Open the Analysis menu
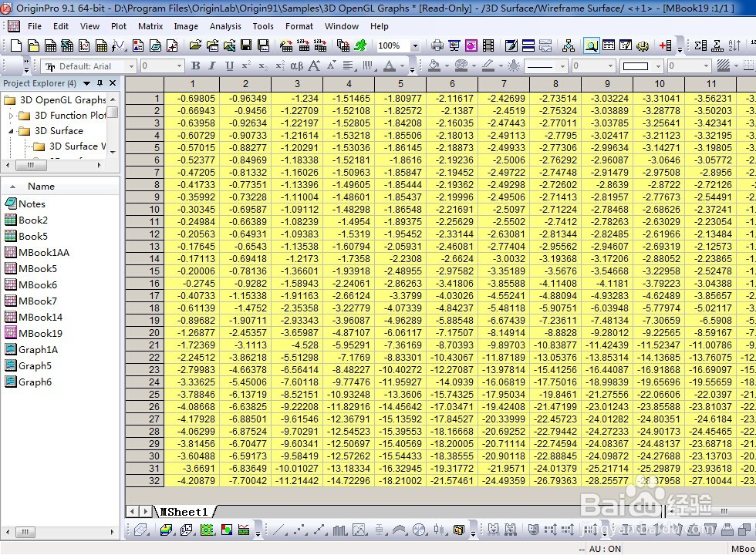 (225, 26)
